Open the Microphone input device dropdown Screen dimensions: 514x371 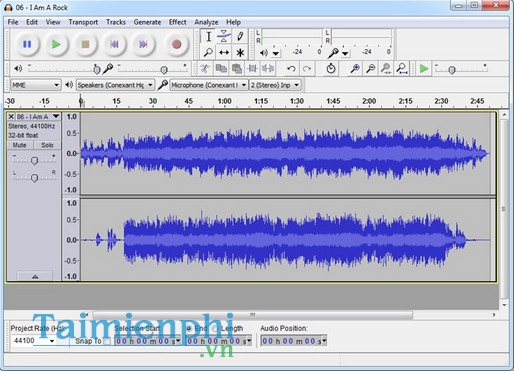209,85
